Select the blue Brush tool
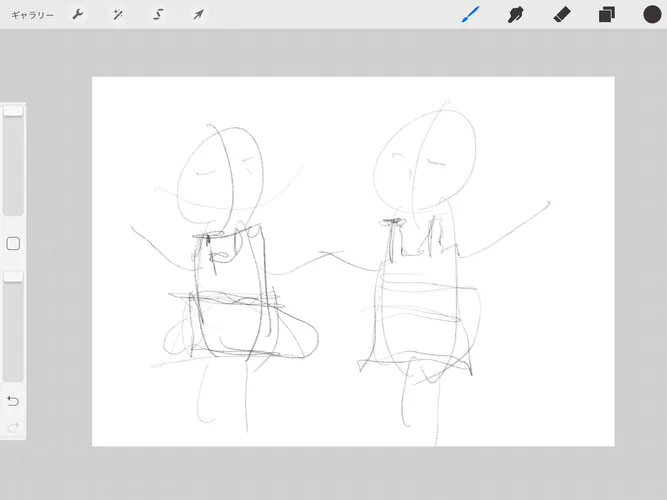 click(470, 15)
